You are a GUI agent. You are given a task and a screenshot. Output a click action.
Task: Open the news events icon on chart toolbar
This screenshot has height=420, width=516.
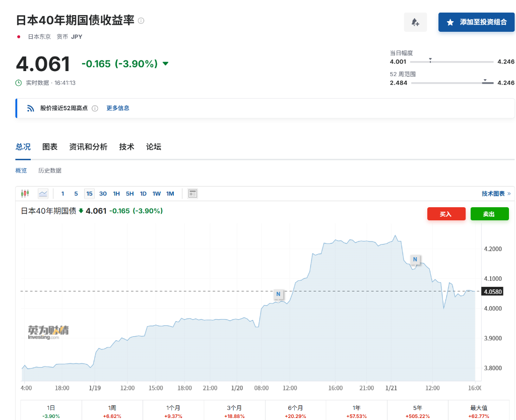click(192, 193)
